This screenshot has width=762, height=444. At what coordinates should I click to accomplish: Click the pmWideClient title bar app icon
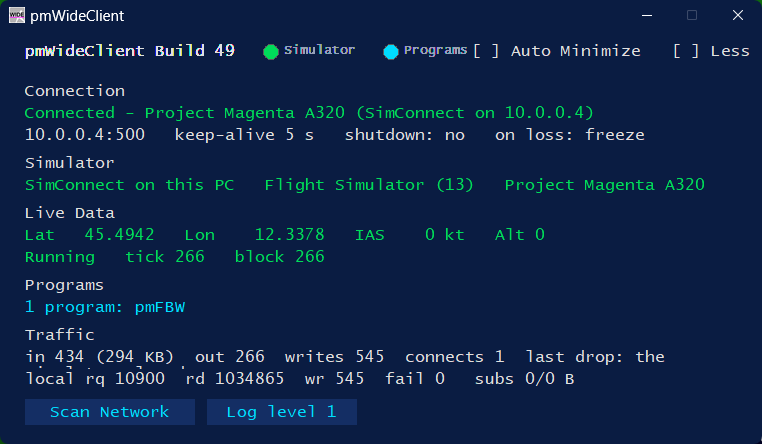click(17, 16)
